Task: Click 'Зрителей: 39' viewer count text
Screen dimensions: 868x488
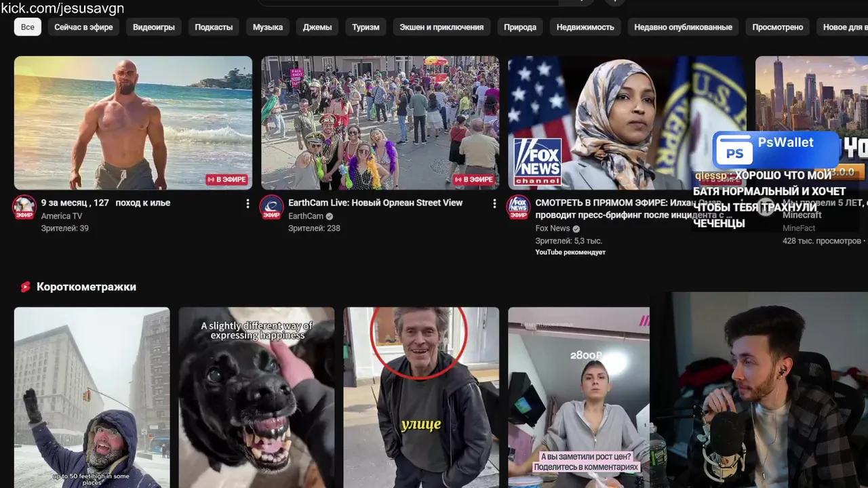Action: (65, 228)
